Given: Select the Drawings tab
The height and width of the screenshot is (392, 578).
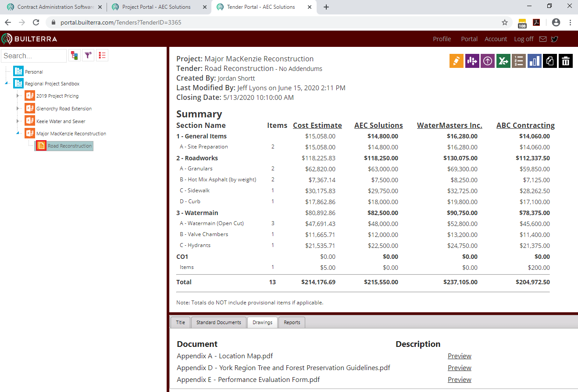Looking at the screenshot, I should [262, 322].
